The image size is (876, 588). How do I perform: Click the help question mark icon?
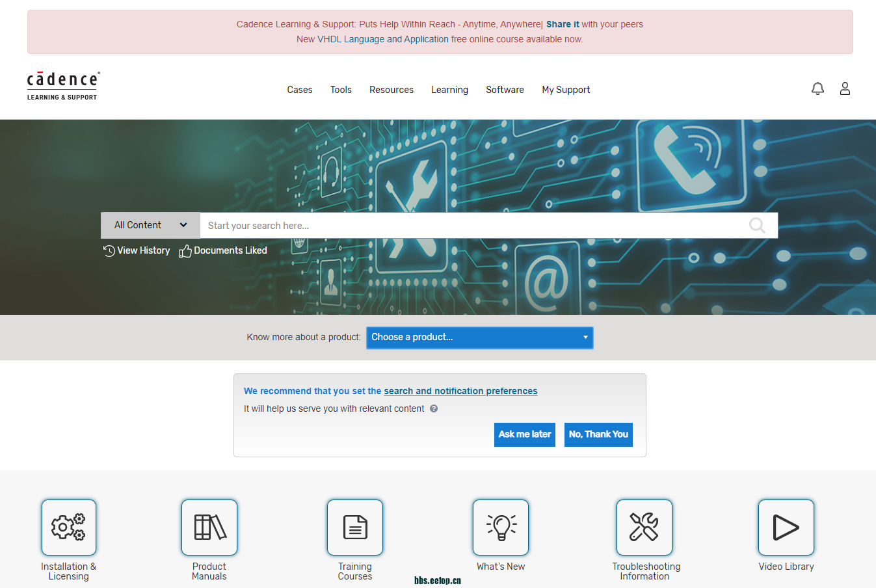pyautogui.click(x=434, y=408)
